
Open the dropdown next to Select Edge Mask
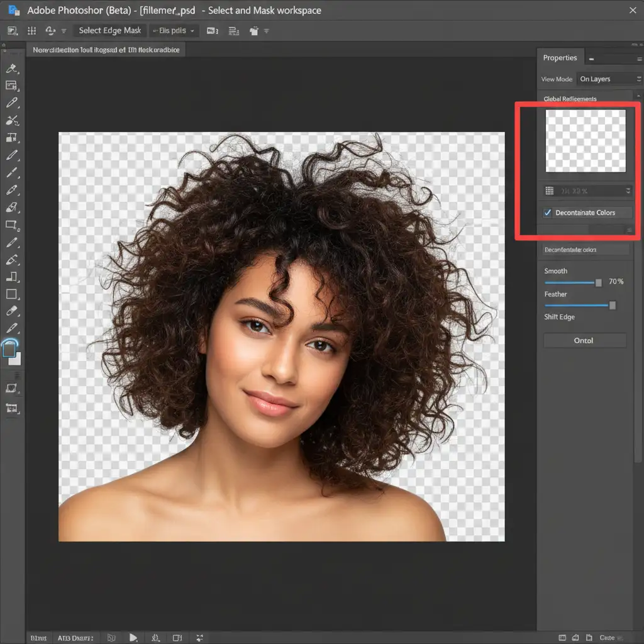[x=175, y=30]
